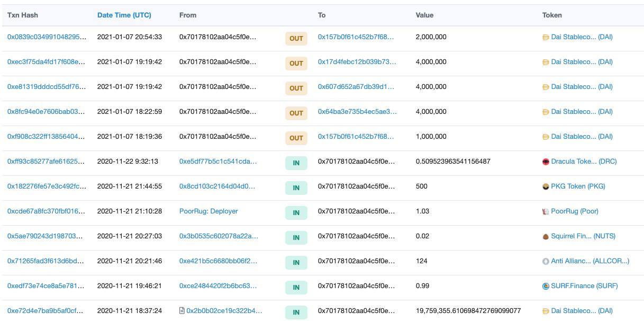Click the Anti Alliance ALLCOR icon
The width and height of the screenshot is (644, 321).
tap(546, 261)
